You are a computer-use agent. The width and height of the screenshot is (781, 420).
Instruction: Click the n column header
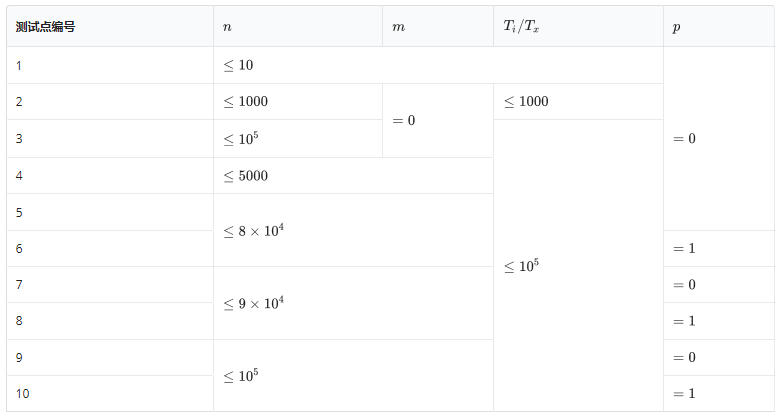tap(227, 27)
